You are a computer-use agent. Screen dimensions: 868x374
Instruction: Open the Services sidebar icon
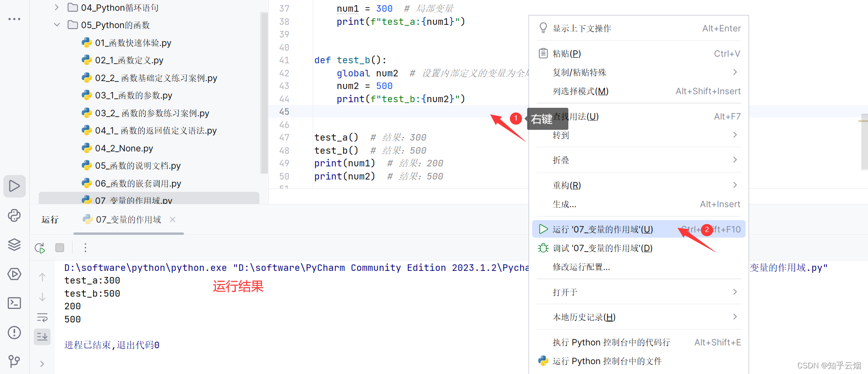(x=15, y=274)
